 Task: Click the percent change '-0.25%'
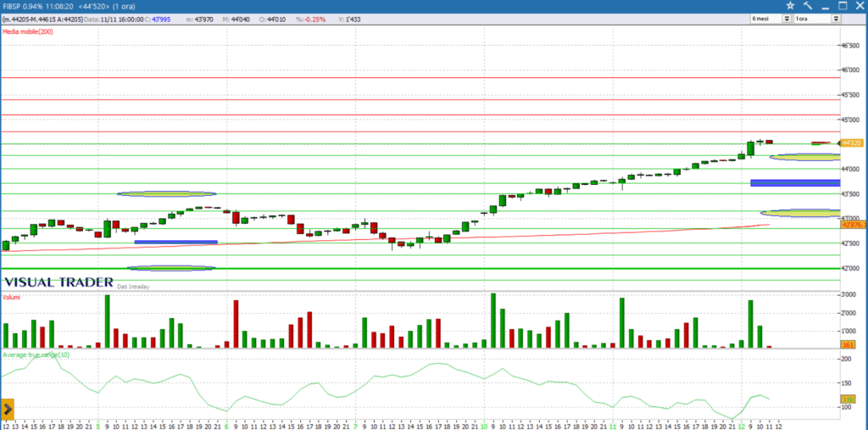(314, 19)
